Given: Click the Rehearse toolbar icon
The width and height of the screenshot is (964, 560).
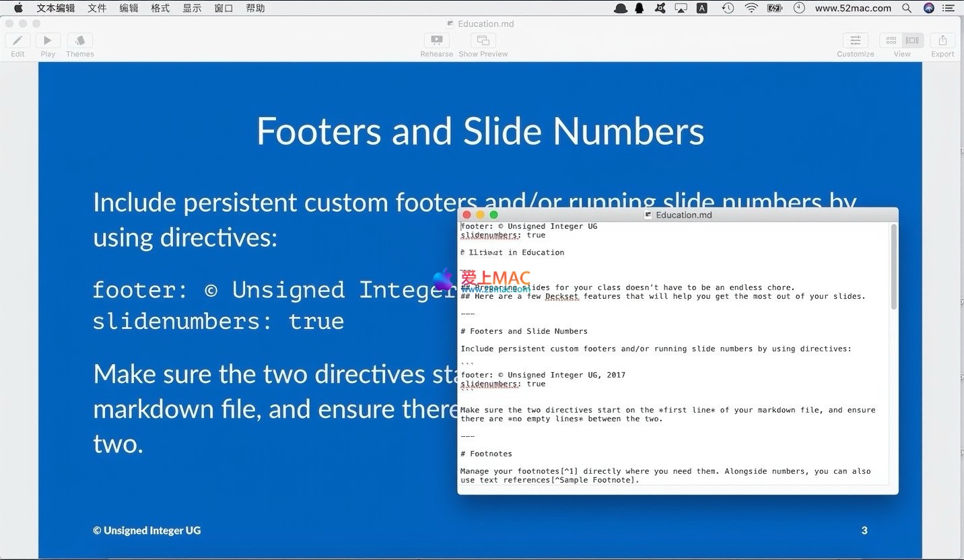Looking at the screenshot, I should pyautogui.click(x=436, y=41).
